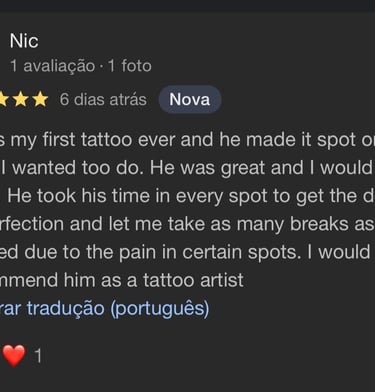Viewport: 375px width, 392px height.
Task: Click review line 'let me take as many breaks'
Action: tap(187, 224)
